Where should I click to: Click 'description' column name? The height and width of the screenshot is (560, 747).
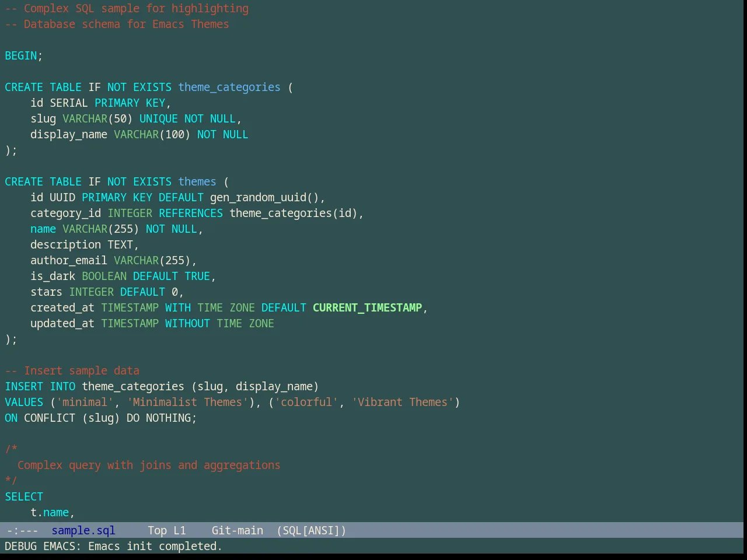[66, 244]
